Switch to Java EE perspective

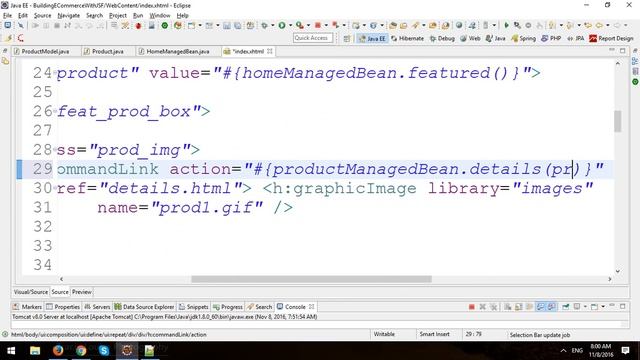pos(372,38)
